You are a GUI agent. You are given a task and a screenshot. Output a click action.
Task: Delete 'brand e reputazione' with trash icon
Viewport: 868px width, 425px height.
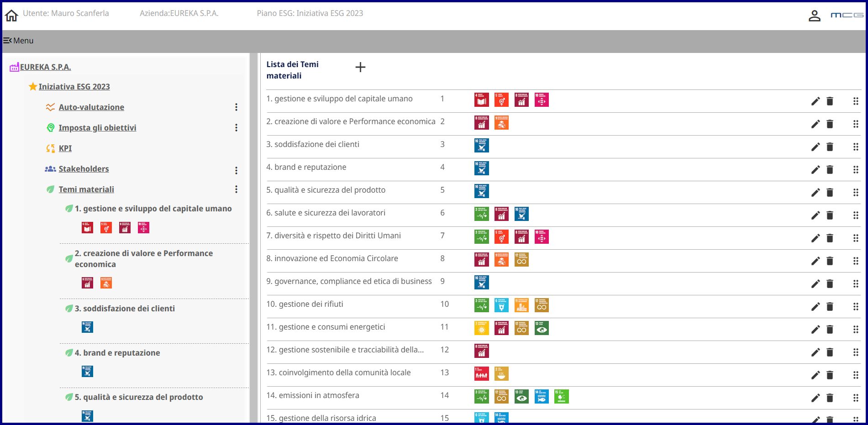[830, 170]
